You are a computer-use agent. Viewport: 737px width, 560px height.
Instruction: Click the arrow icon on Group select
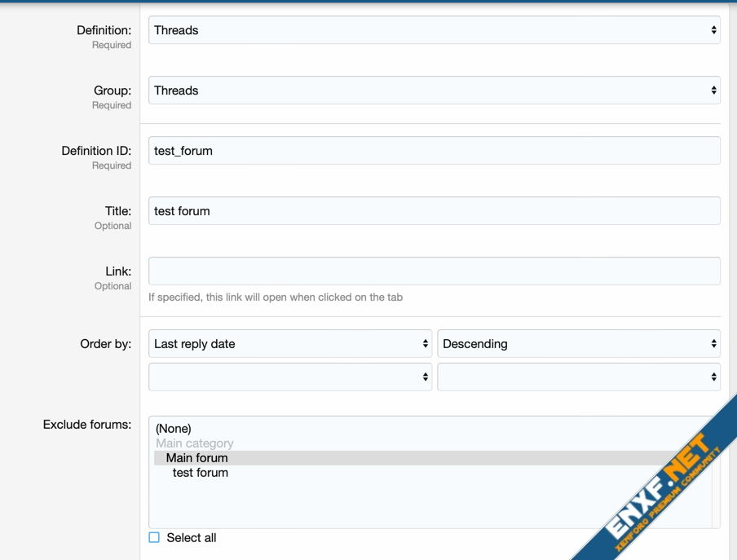click(713, 90)
